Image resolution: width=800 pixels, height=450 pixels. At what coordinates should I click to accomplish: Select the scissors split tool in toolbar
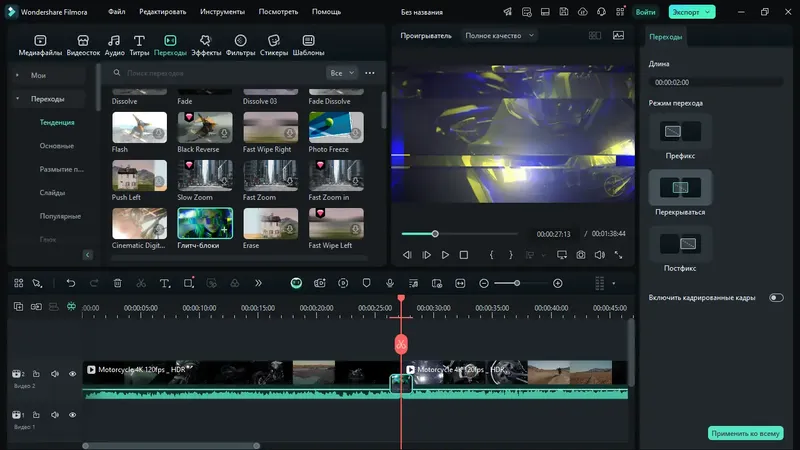coord(141,284)
